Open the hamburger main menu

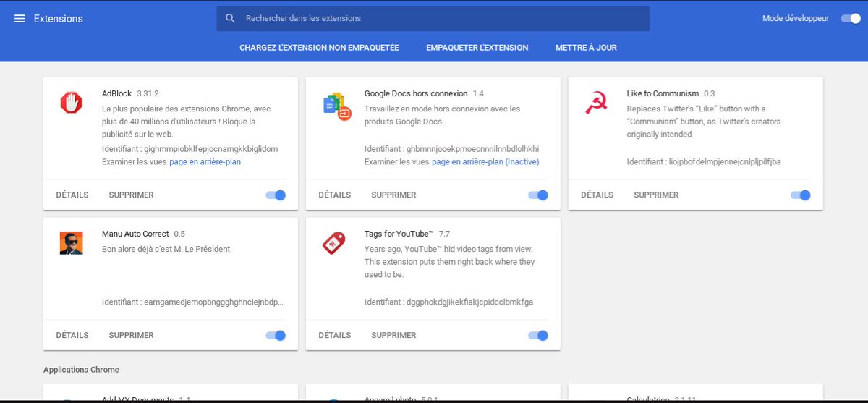[x=20, y=18]
